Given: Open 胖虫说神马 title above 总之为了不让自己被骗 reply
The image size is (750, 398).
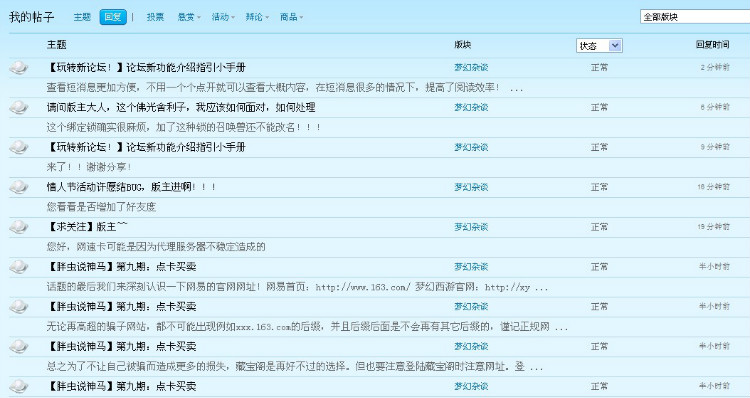Looking at the screenshot, I should [x=121, y=346].
